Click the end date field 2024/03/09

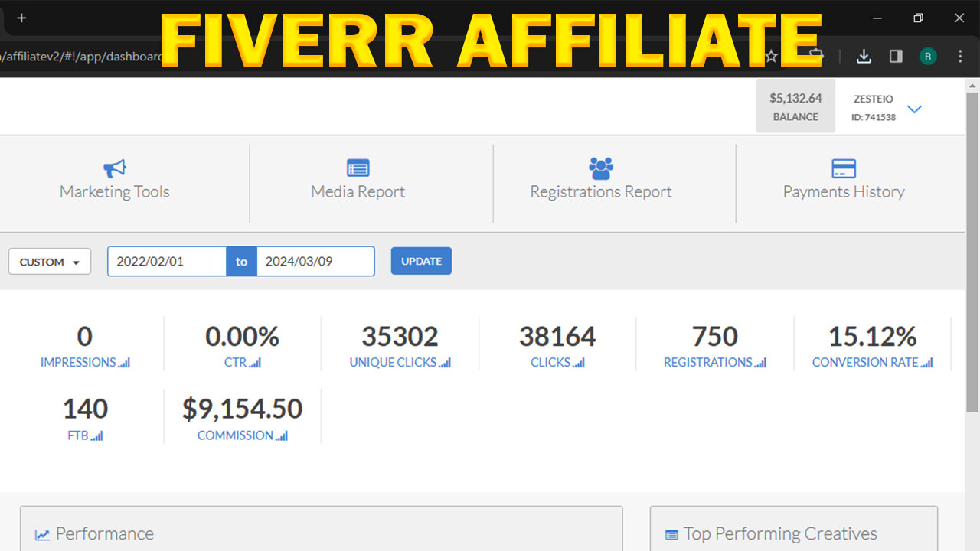315,261
